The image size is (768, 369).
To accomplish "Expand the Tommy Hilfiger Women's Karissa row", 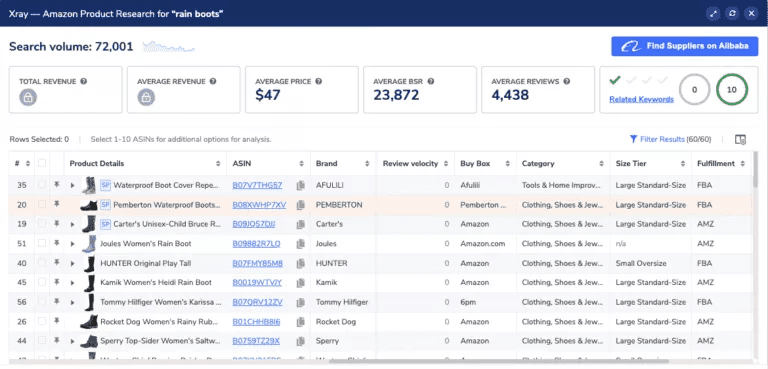I will 72,302.
